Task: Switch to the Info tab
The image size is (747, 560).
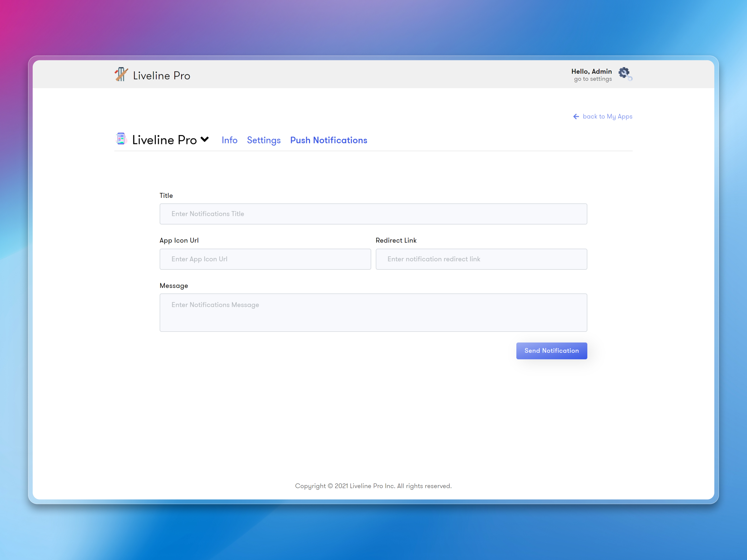Action: pyautogui.click(x=229, y=140)
